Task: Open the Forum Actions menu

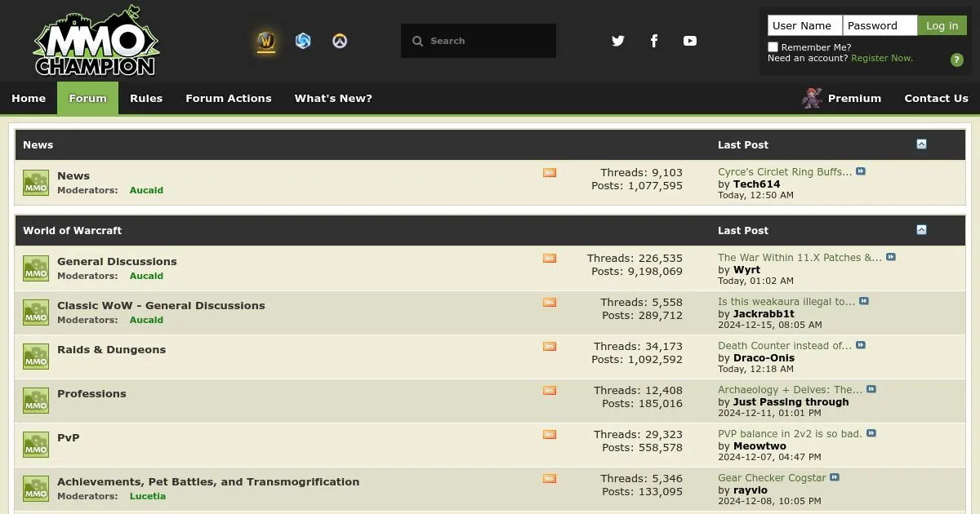Action: point(229,98)
